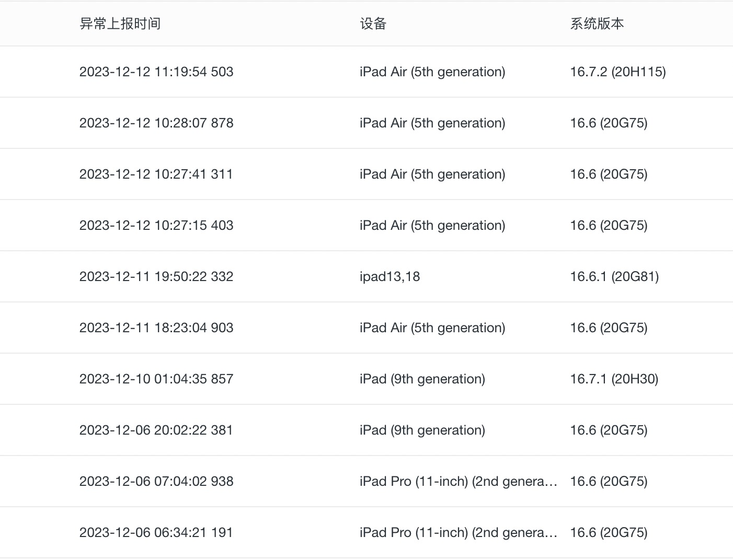The image size is (733, 560).
Task: Click the 系统版本 column header
Action: pos(597,24)
